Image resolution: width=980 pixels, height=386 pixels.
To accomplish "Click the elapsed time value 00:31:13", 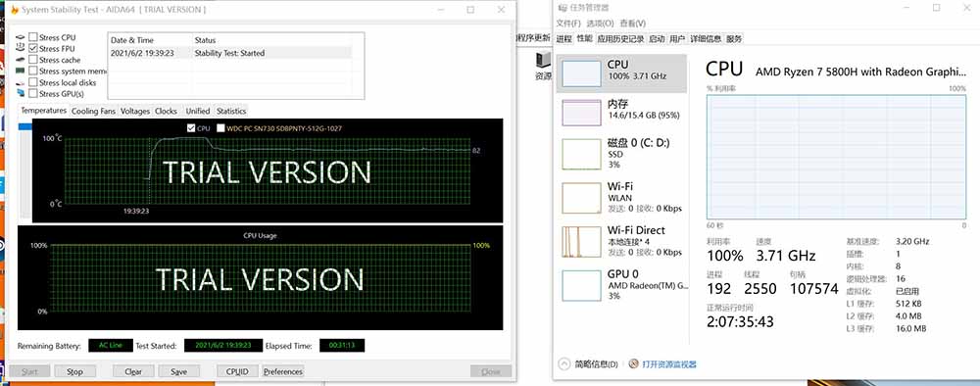I will click(x=342, y=346).
